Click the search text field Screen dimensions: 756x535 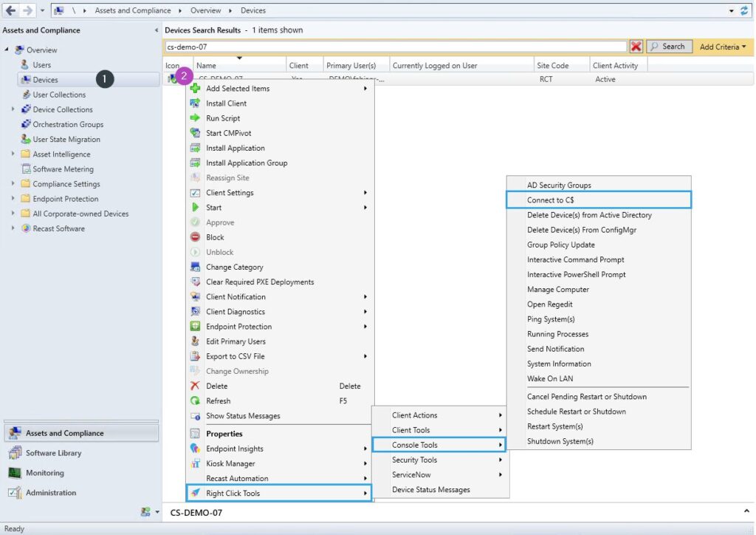coord(395,47)
